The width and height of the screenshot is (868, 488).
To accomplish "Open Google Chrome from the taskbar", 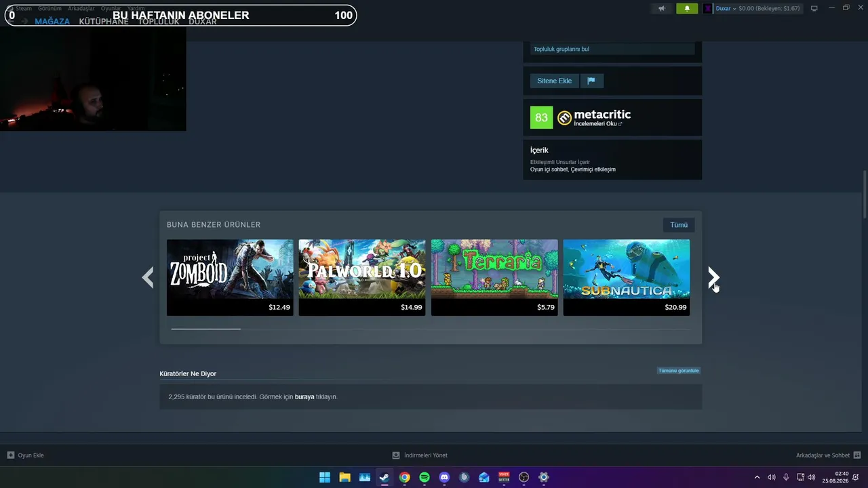I will tap(404, 477).
